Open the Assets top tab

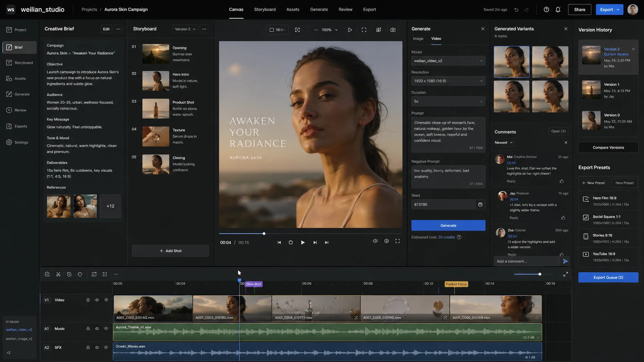coord(293,10)
